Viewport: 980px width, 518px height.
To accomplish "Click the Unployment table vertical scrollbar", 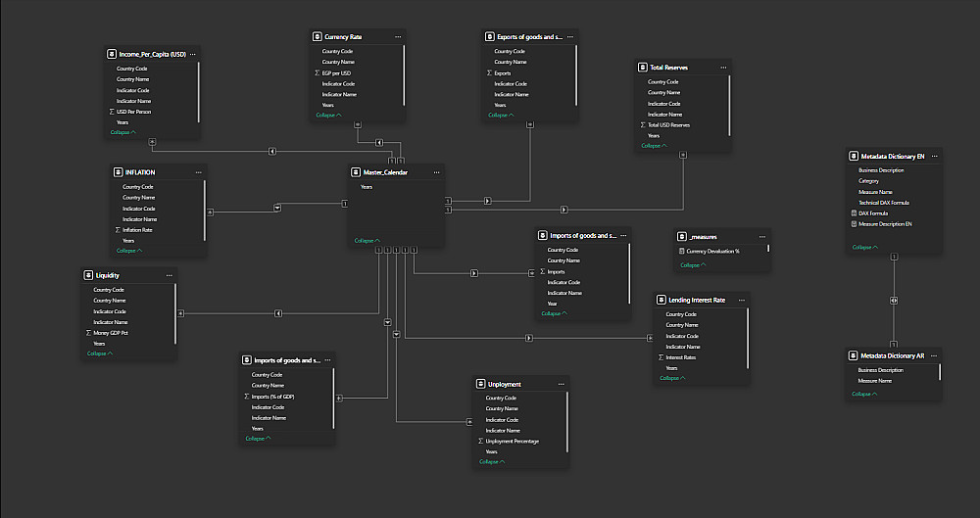I will (x=566, y=422).
